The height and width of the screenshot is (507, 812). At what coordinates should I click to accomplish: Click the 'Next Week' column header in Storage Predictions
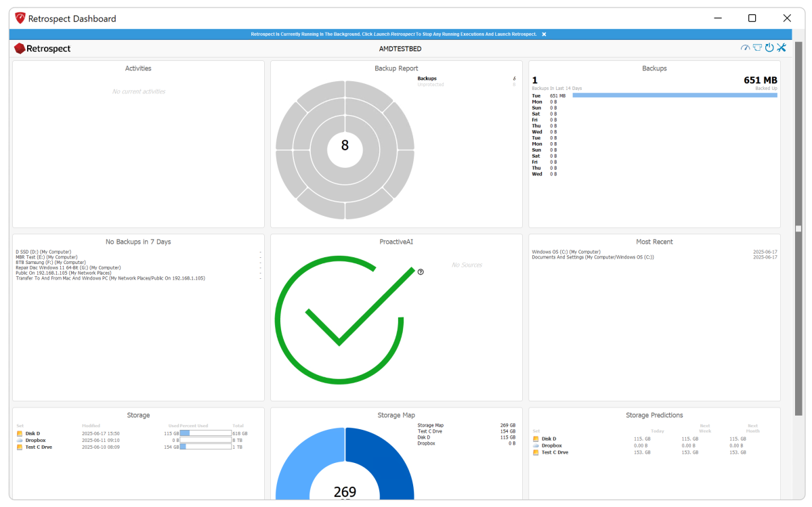point(705,428)
